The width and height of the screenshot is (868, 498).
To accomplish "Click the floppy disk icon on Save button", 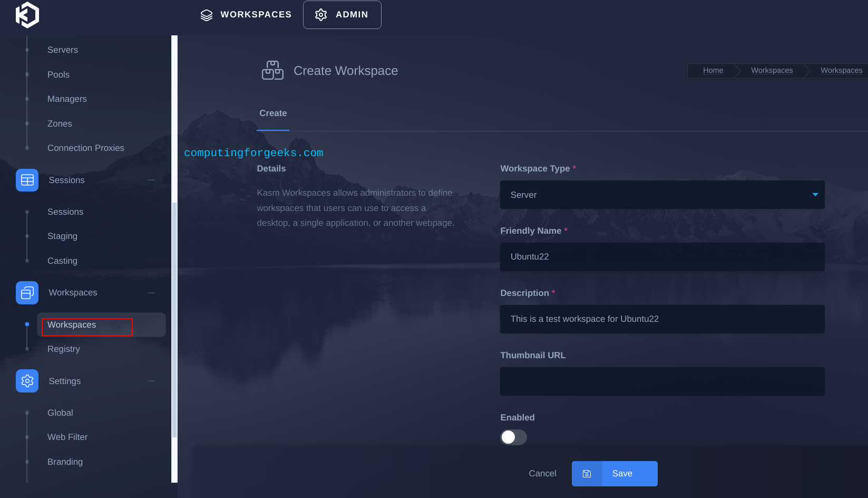I will point(587,473).
